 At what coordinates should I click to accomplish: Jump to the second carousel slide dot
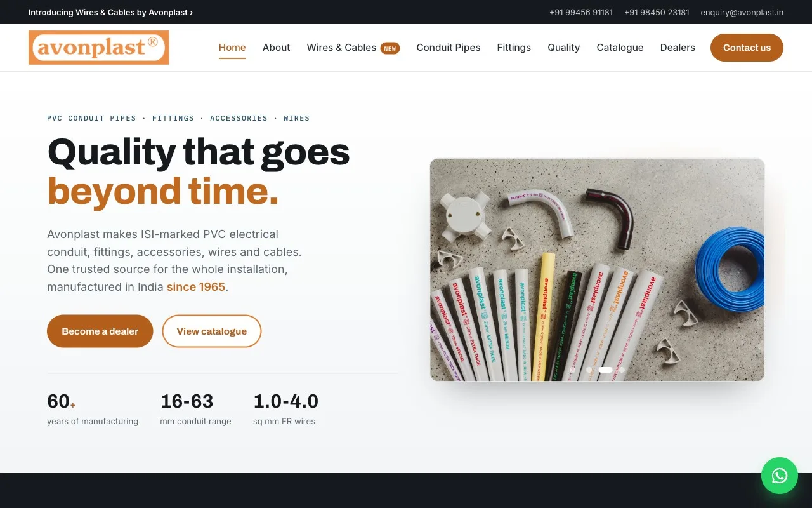click(589, 370)
